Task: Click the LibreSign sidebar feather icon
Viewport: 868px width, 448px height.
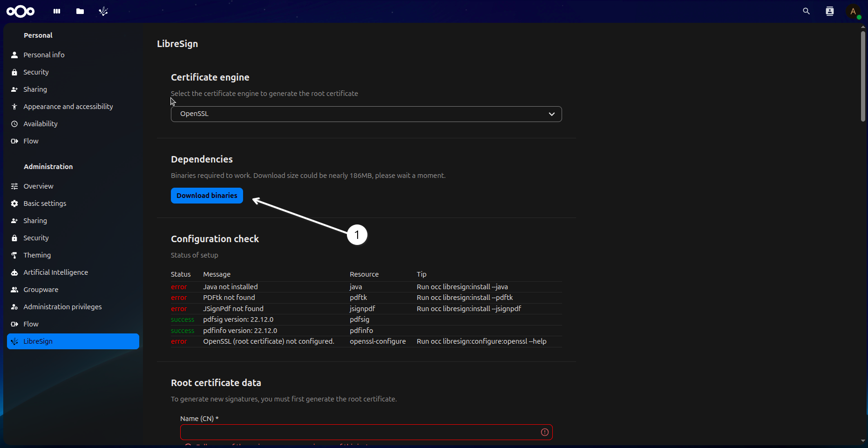Action: (14, 341)
